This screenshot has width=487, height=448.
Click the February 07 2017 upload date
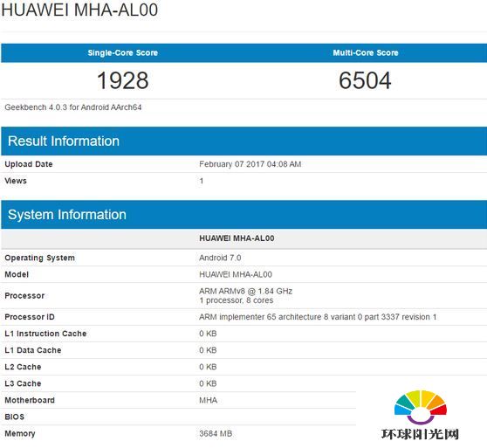coord(250,164)
